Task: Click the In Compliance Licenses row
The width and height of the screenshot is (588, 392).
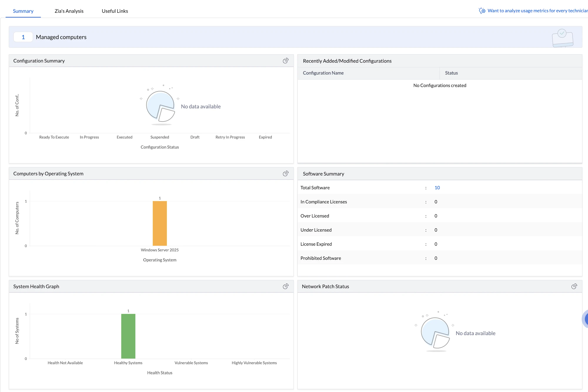Action: click(x=440, y=202)
